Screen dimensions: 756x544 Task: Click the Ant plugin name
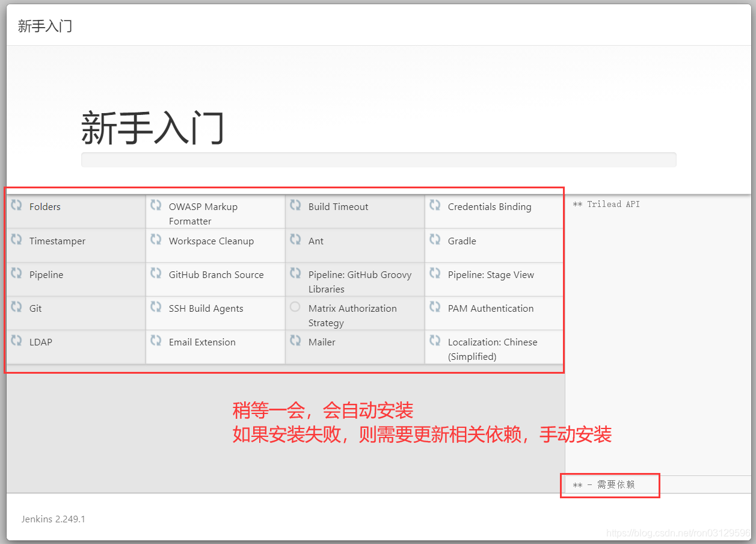coord(316,241)
